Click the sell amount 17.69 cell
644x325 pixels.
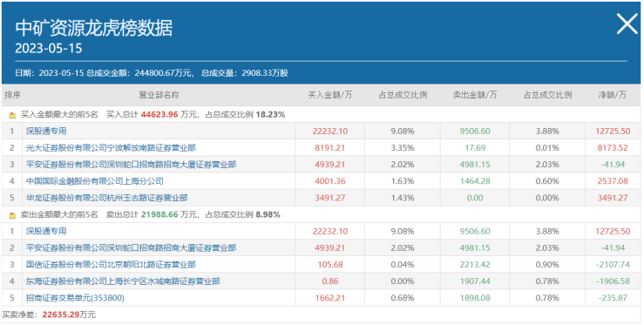(x=475, y=148)
